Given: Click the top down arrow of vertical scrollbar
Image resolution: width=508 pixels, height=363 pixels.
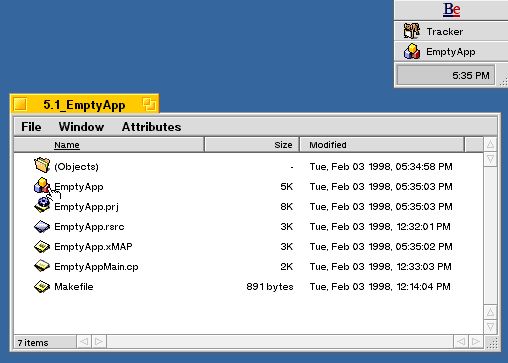Looking at the screenshot, I should coord(490,159).
